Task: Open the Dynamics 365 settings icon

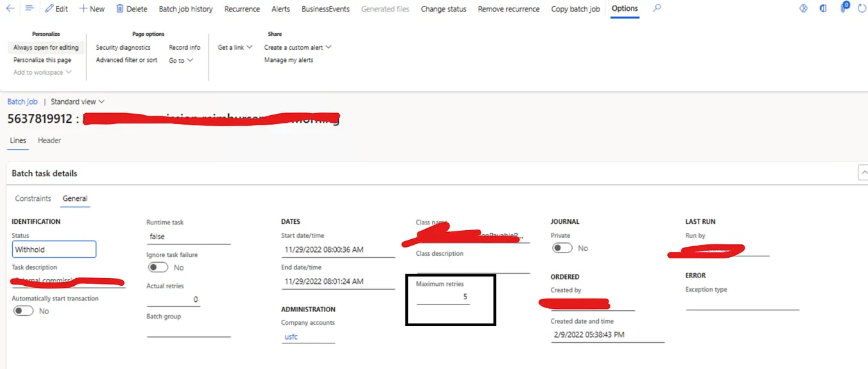Action: pyautogui.click(x=803, y=8)
